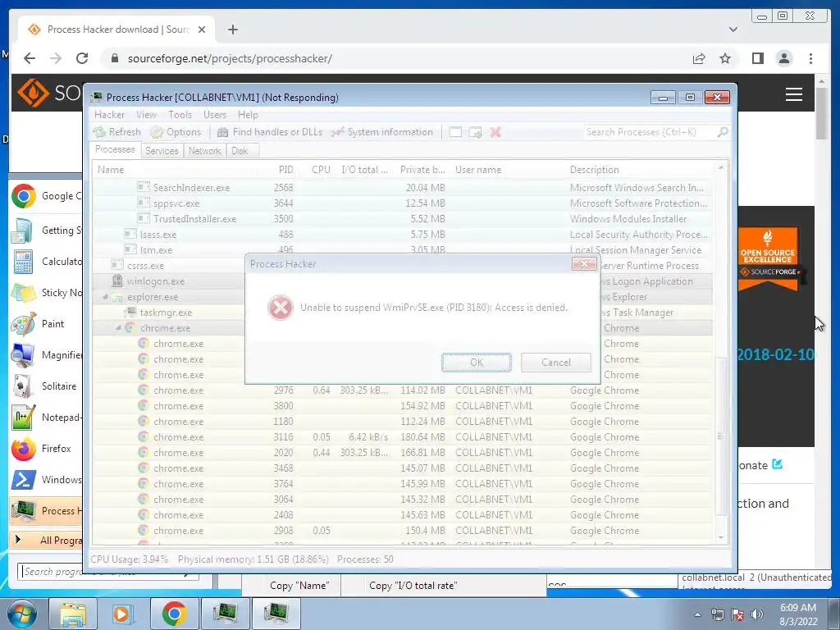The width and height of the screenshot is (840, 630).
Task: Open the Users menu
Action: coord(214,115)
